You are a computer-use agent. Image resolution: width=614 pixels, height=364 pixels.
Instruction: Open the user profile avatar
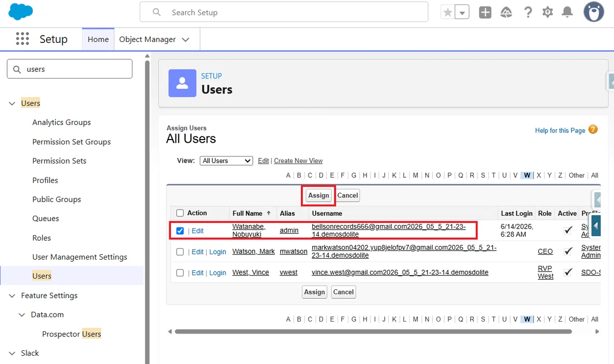click(x=594, y=12)
